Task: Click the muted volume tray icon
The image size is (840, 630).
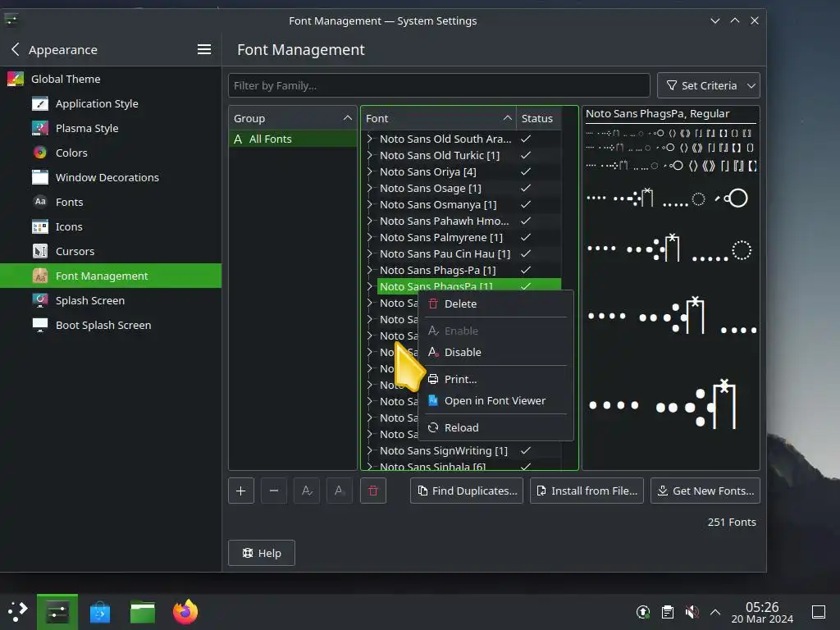Action: [x=692, y=612]
